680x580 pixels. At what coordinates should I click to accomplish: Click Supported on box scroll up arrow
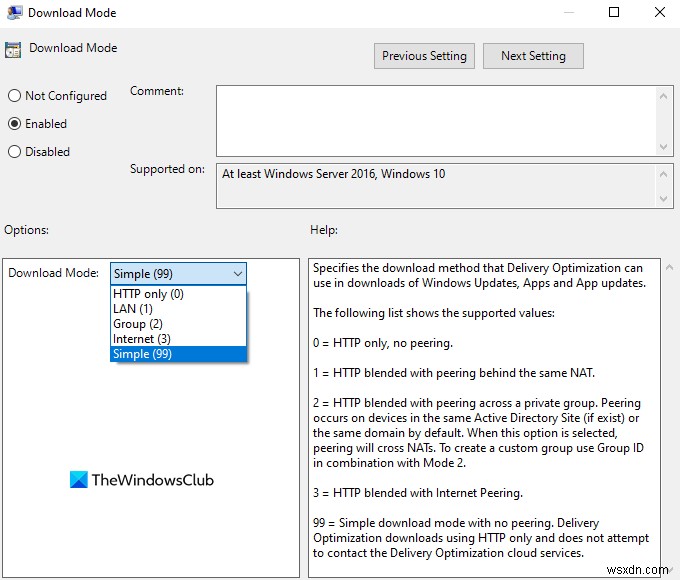coord(663,174)
